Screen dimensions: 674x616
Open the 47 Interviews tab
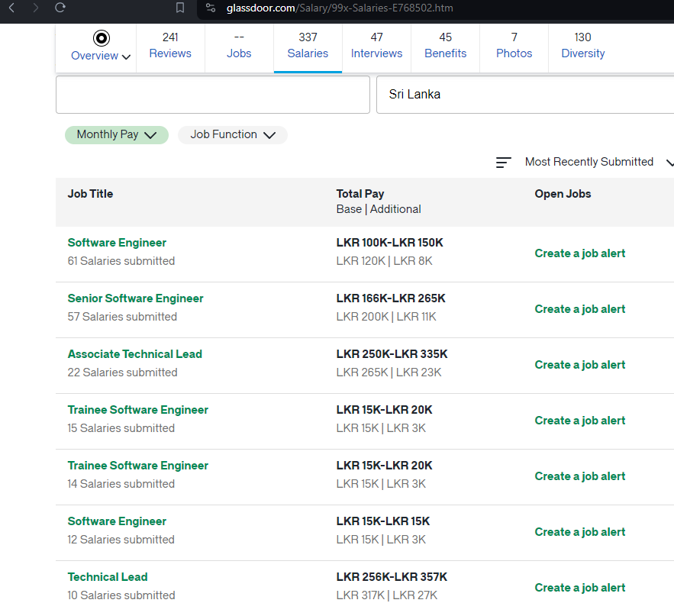[376, 45]
